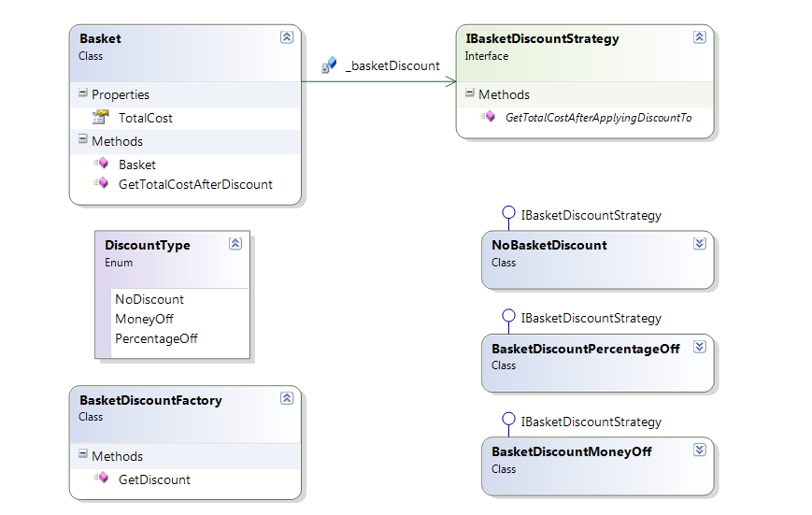Click the GetTotalCostAfterApplyingDiscountTo method icon

coord(487,118)
